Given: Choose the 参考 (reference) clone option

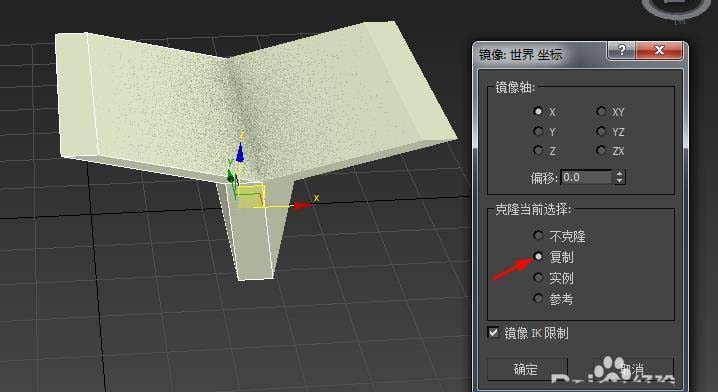Looking at the screenshot, I should pos(538,299).
